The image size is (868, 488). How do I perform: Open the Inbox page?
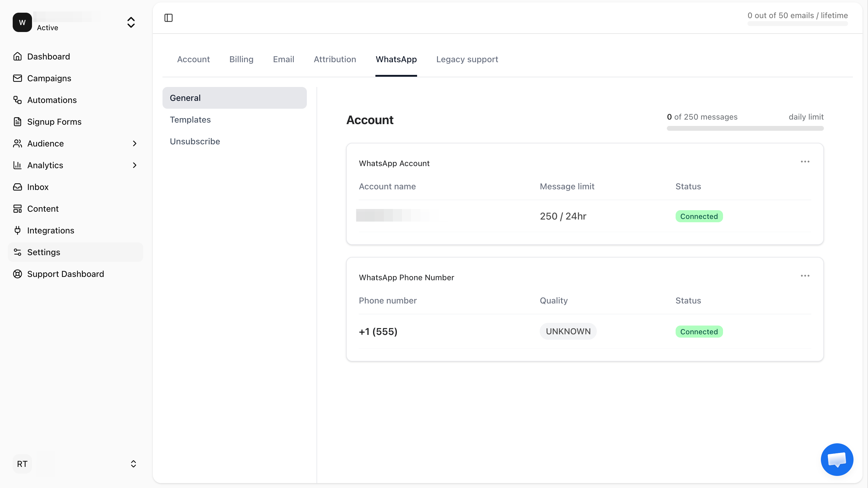click(x=38, y=187)
